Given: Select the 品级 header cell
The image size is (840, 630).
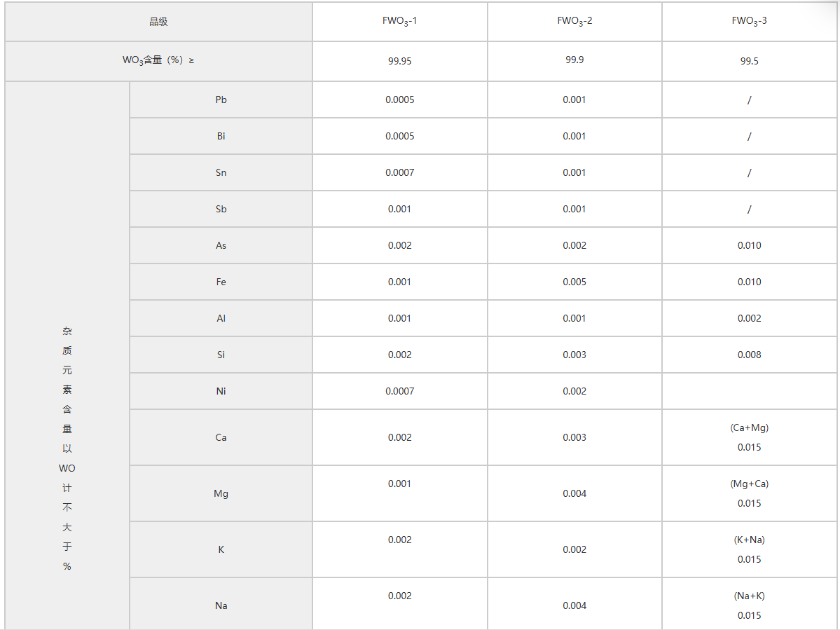Looking at the screenshot, I should point(158,22).
